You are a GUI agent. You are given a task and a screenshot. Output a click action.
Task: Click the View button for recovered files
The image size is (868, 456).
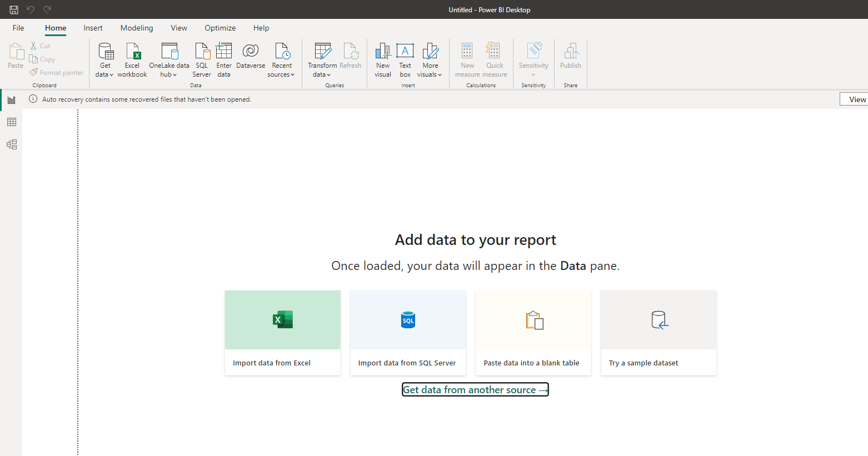[854, 99]
